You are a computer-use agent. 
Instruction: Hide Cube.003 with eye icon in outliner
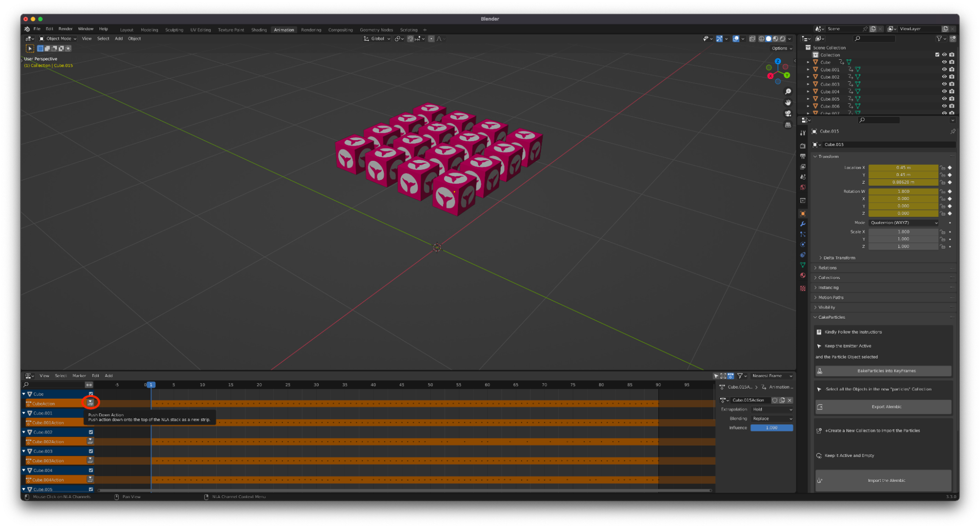pos(944,84)
